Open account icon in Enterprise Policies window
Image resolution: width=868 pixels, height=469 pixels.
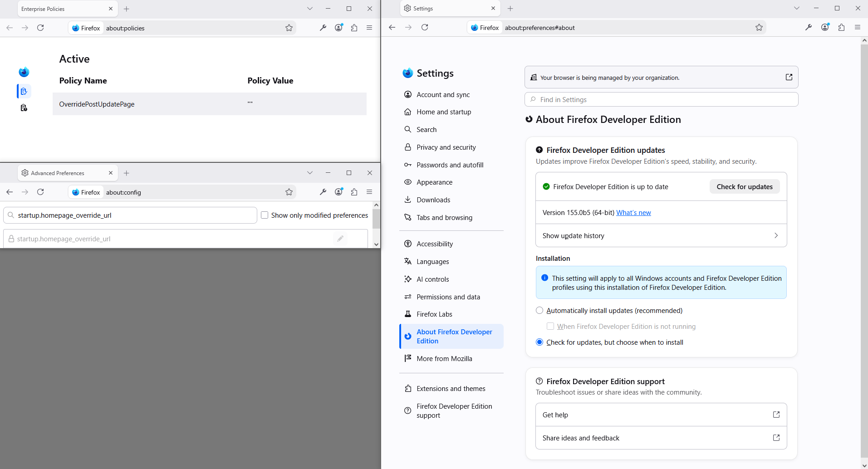coord(339,28)
